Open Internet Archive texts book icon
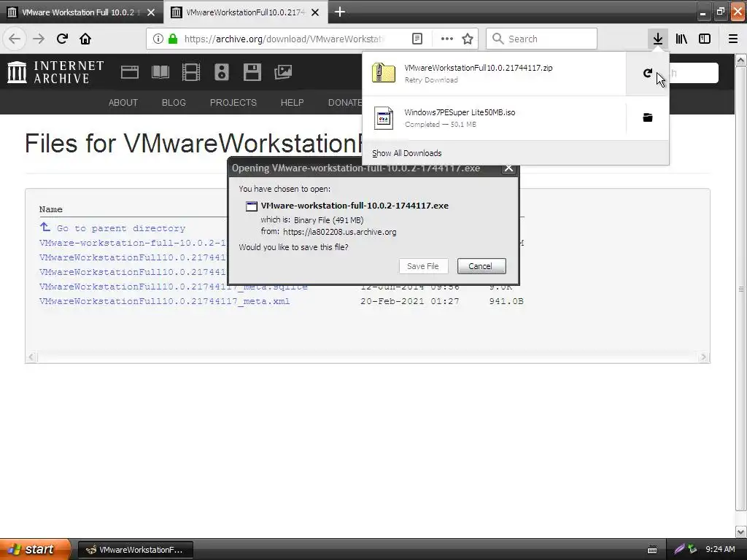 click(x=160, y=72)
